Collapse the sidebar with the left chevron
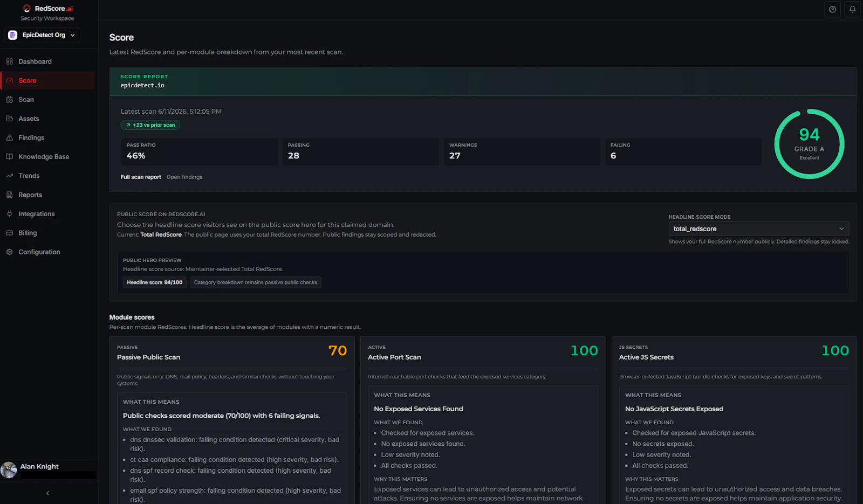This screenshot has height=504, width=863. coord(47,493)
